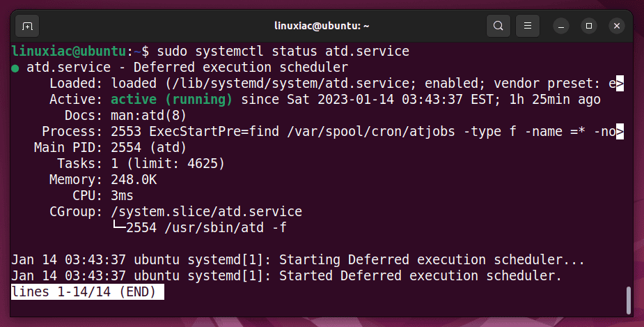Close the terminal window
Viewport: 644px width, 327px height.
click(616, 26)
